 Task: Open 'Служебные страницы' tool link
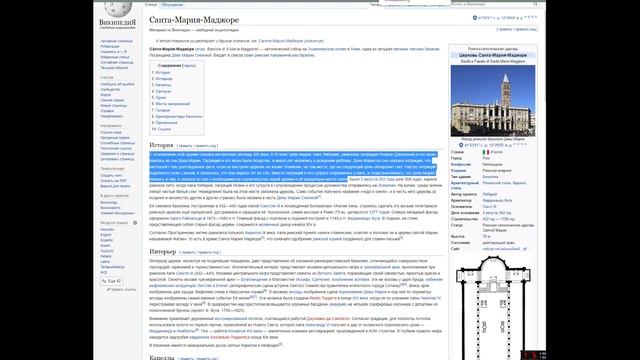[118, 143]
